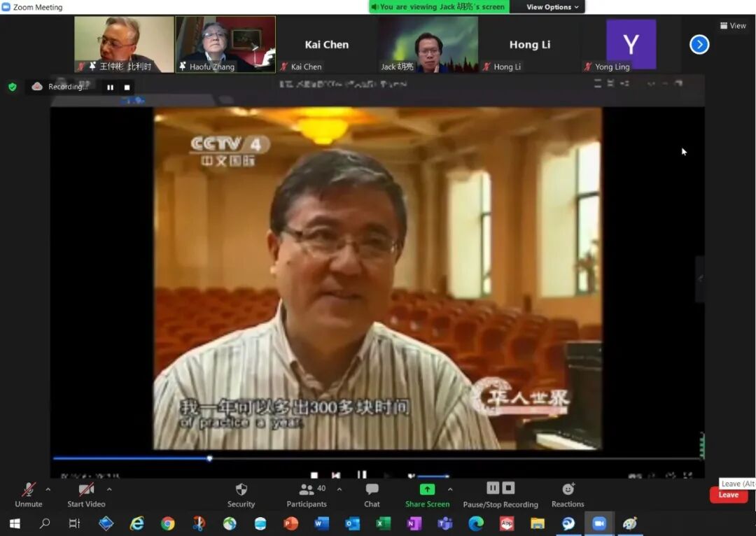Show next participants with blue arrow
Image resolution: width=756 pixels, height=536 pixels.
tap(699, 45)
